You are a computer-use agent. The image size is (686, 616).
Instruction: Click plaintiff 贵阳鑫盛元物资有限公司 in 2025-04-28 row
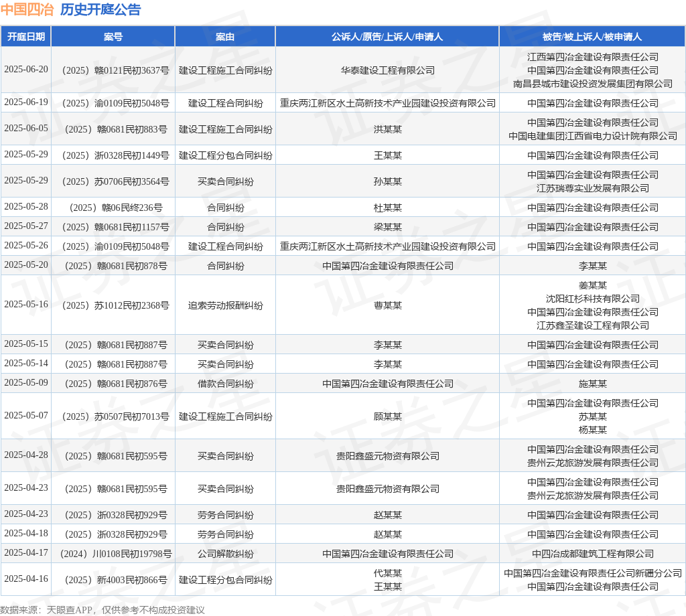click(388, 456)
